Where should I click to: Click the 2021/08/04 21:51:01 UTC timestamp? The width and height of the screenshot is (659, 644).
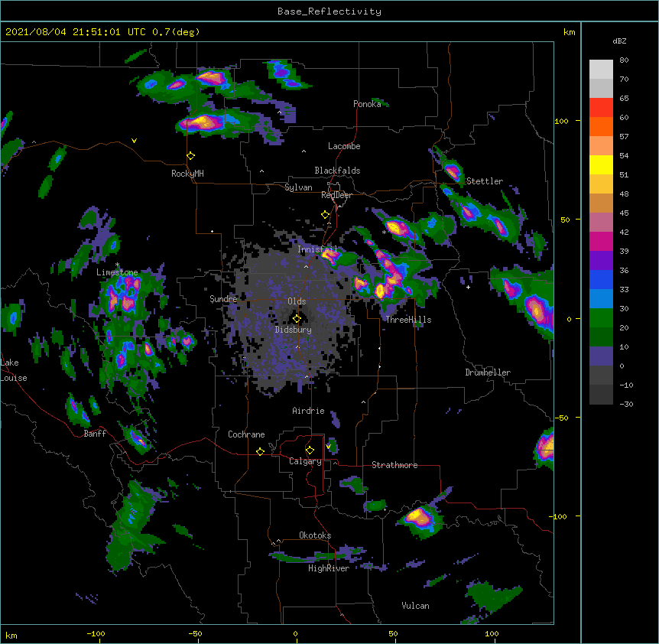point(75,32)
